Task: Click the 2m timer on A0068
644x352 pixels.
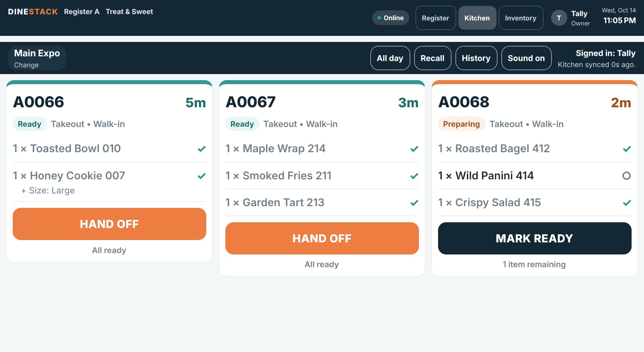Action: 621,103
